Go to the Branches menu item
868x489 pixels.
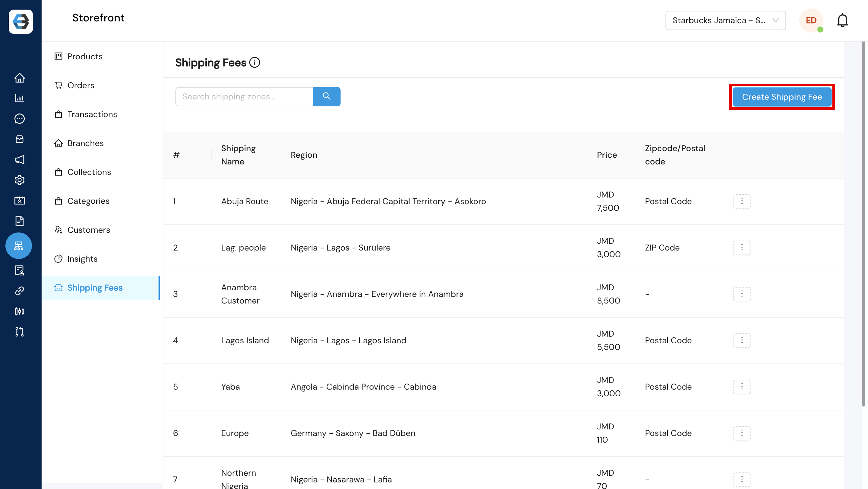[x=101, y=143]
